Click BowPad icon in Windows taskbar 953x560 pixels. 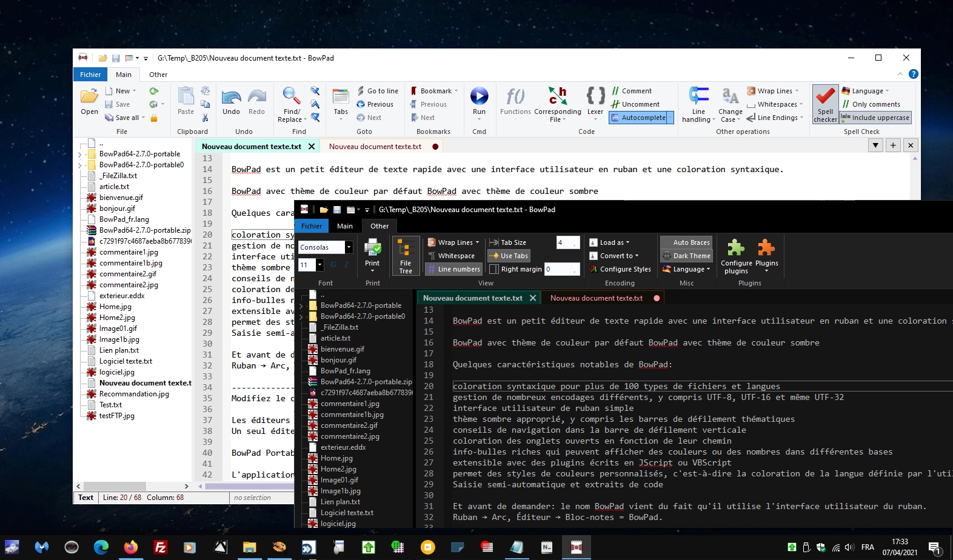[x=577, y=547]
